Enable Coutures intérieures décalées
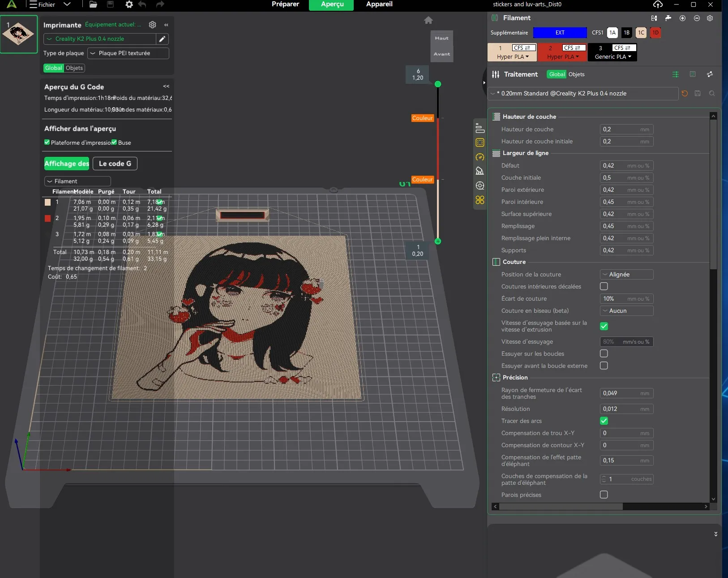Viewport: 728px width, 578px height. (x=604, y=286)
